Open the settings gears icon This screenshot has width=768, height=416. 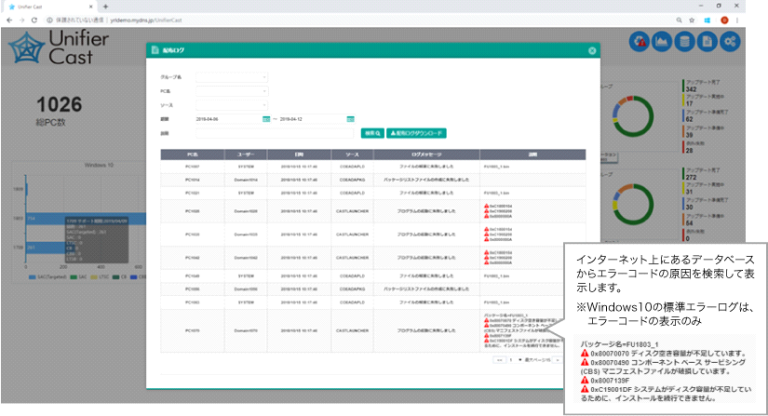pos(730,42)
